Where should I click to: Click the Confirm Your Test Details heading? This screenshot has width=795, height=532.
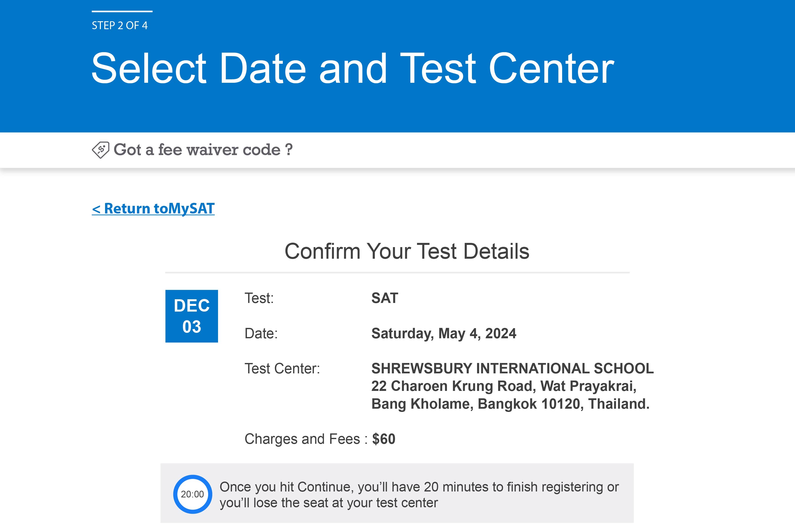[x=407, y=251]
